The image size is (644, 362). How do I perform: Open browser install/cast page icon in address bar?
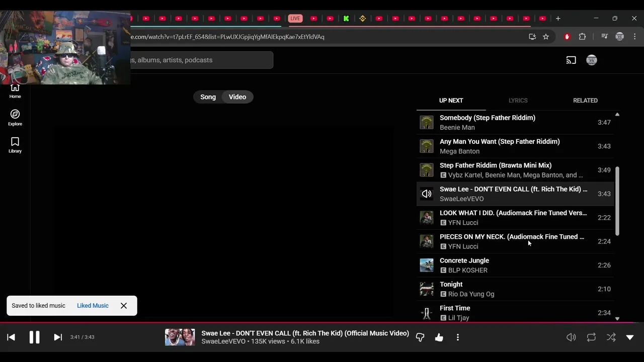pos(532,37)
